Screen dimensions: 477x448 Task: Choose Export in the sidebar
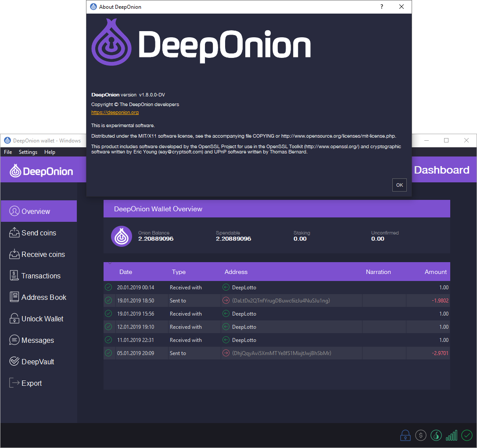point(39,383)
